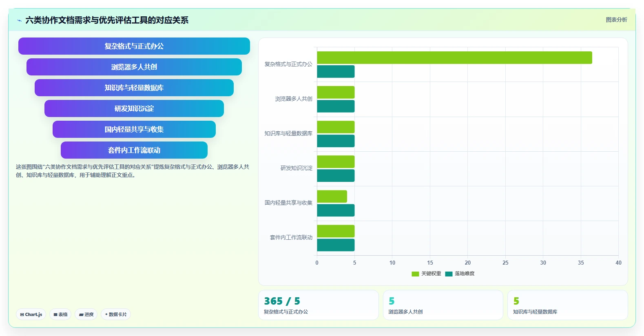Click the teal 落地难度 bar for 复杂格式与正式办公

point(336,71)
